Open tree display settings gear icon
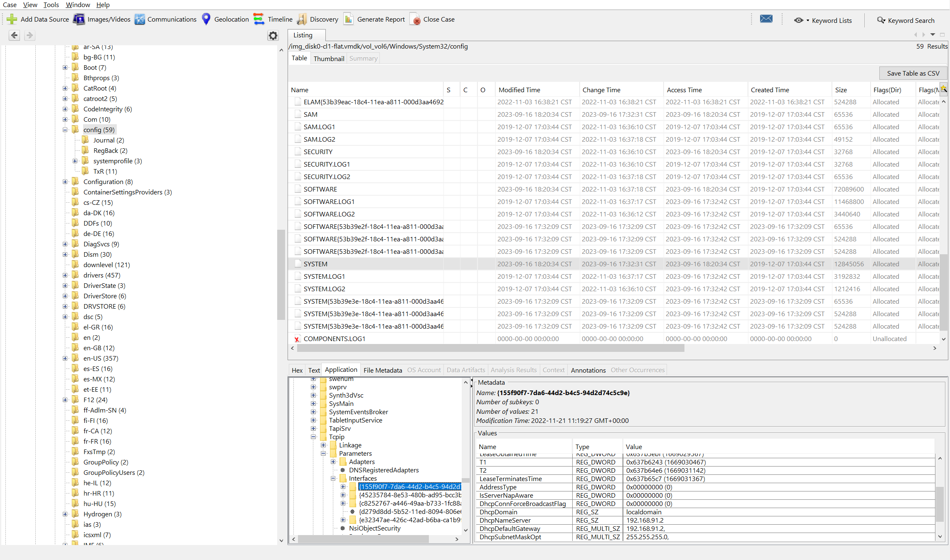This screenshot has width=950, height=560. tap(273, 35)
